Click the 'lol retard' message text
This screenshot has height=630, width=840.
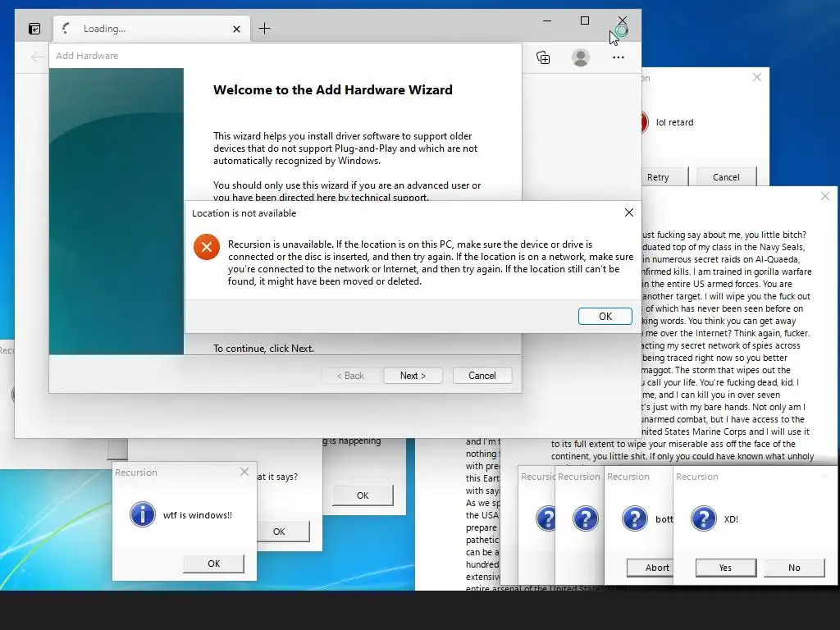pos(674,122)
